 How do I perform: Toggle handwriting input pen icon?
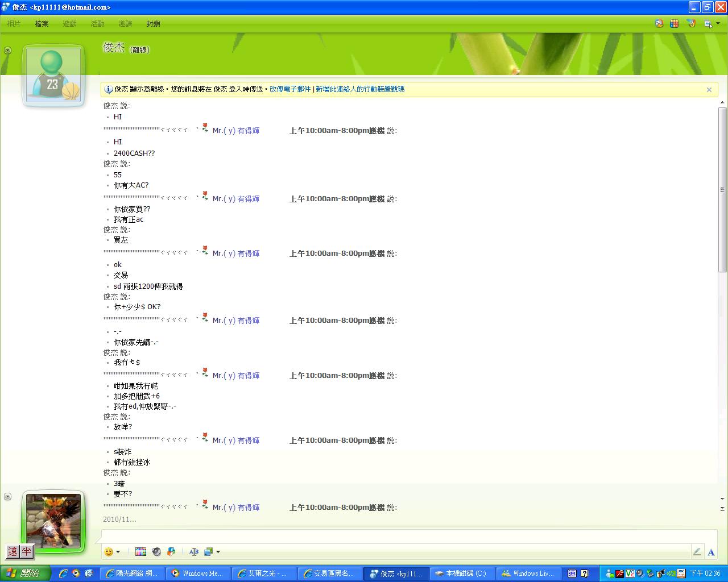pos(697,552)
